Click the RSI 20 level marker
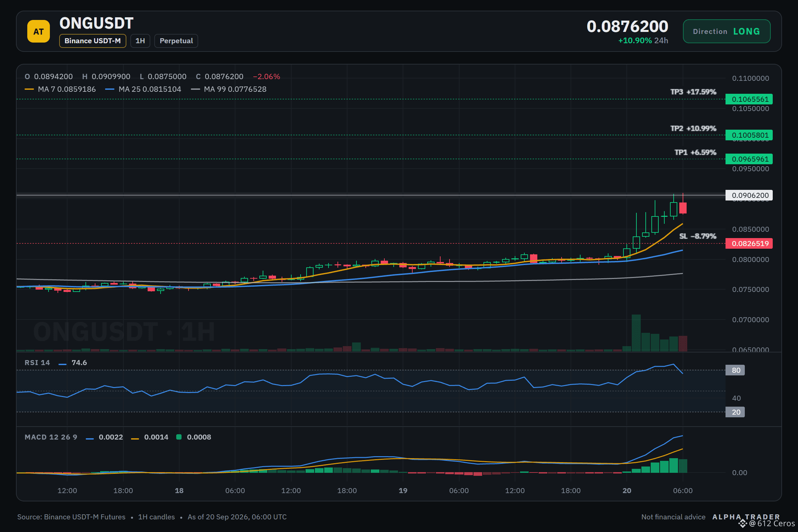Image resolution: width=798 pixels, height=532 pixels. 735,412
